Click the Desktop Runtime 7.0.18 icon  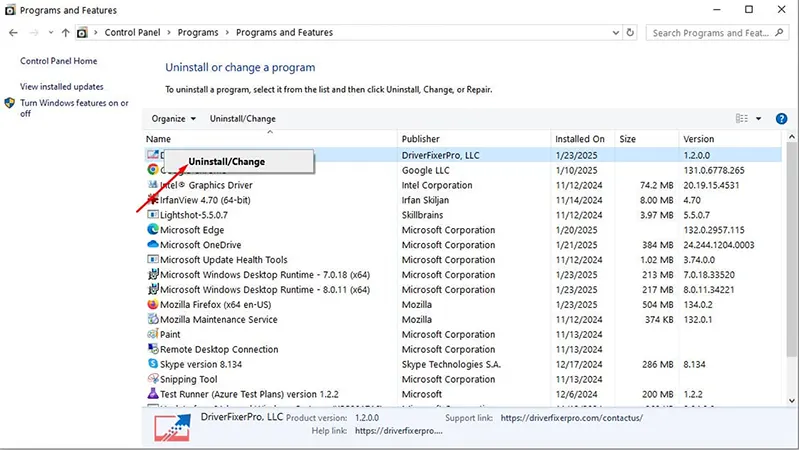(152, 274)
